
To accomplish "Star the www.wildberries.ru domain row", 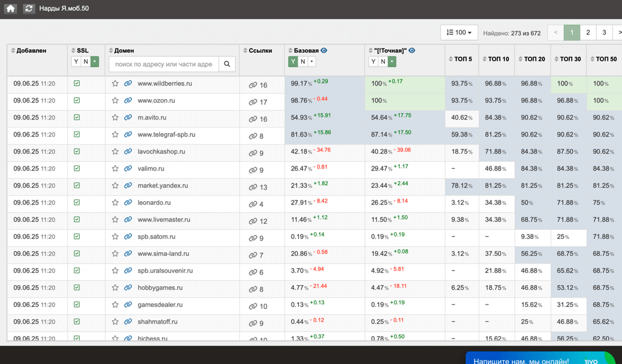I will (x=115, y=84).
